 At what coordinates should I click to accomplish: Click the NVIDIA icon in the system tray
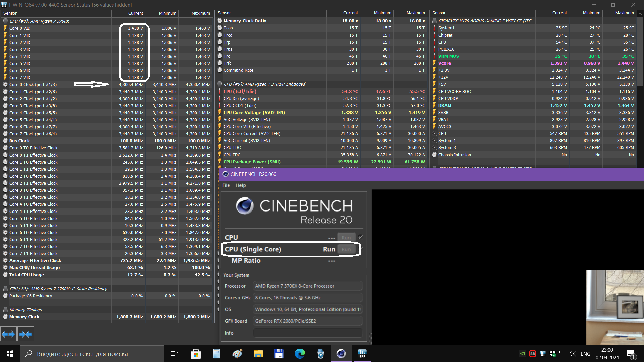tap(522, 354)
